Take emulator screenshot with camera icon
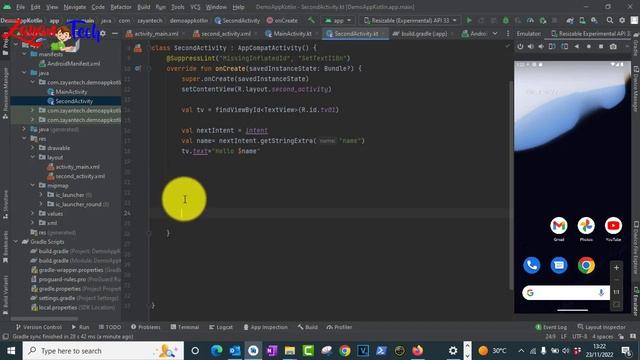Viewport: 640px width, 360px height. [613, 47]
